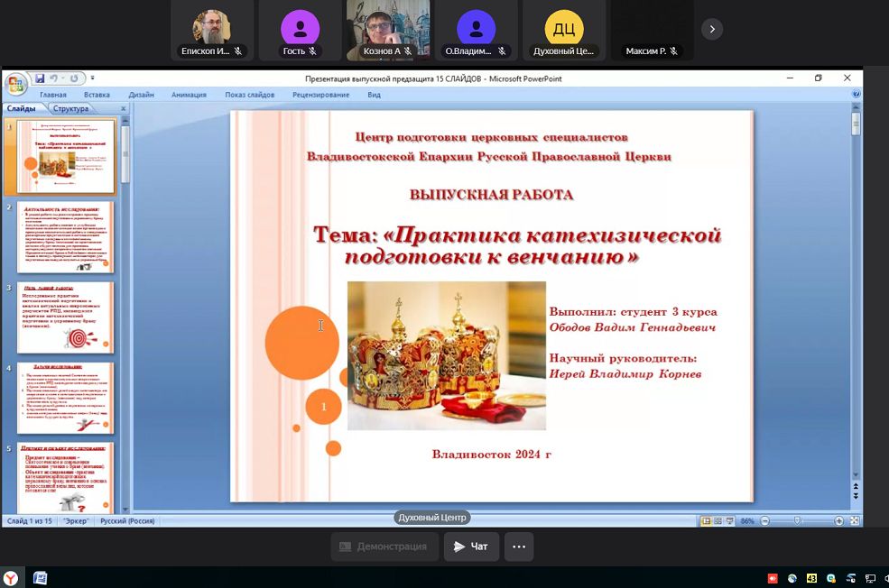The image size is (889, 588).
Task: Show next participants with the right chevron
Action: (x=712, y=29)
